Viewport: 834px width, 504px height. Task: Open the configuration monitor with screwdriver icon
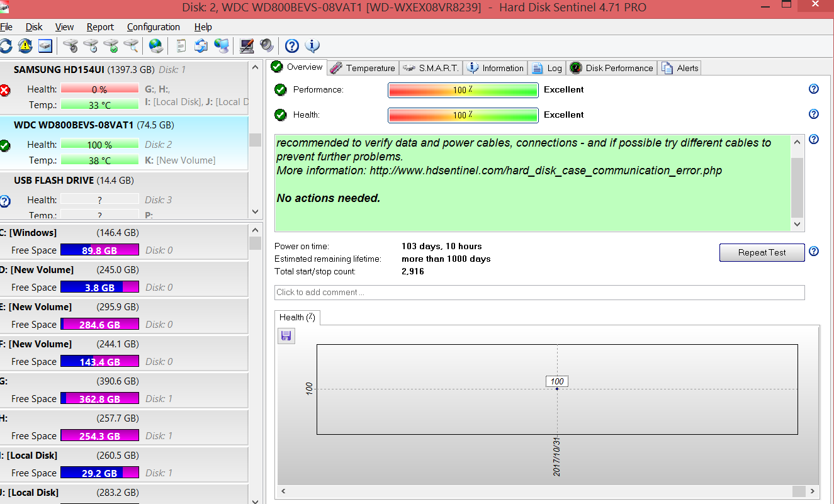(247, 46)
